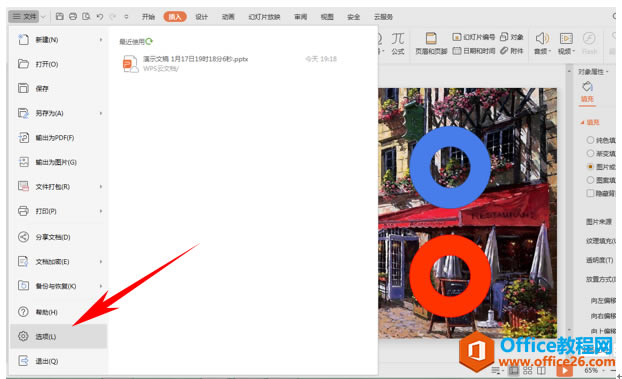The width and height of the screenshot is (622, 379).
Task: Click the print icon in quick access toolbar
Action: (x=73, y=17)
